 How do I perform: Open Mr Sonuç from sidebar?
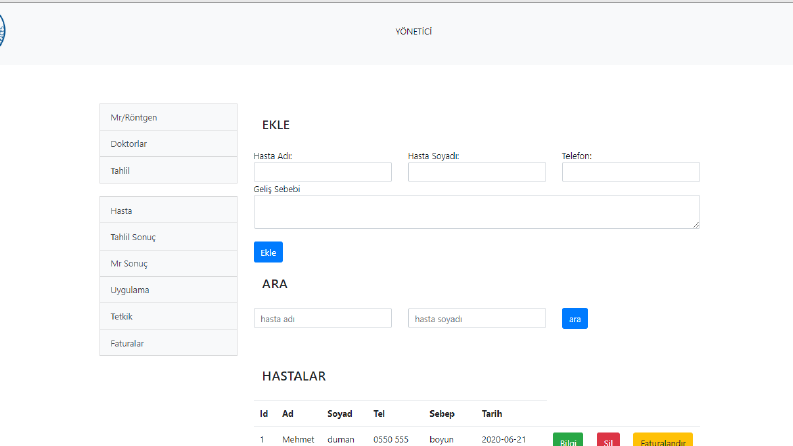[x=168, y=263]
